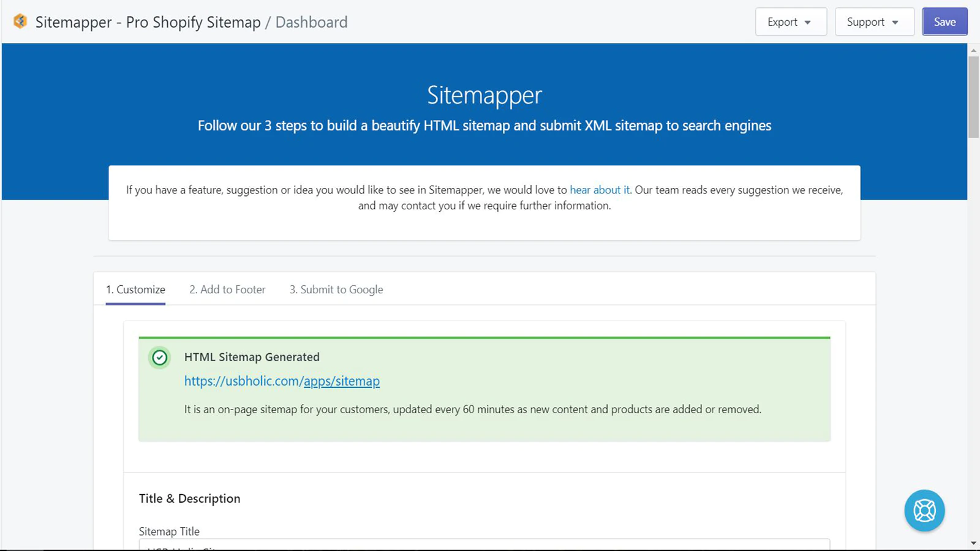
Task: Follow the "hear about it" link
Action: click(x=600, y=190)
